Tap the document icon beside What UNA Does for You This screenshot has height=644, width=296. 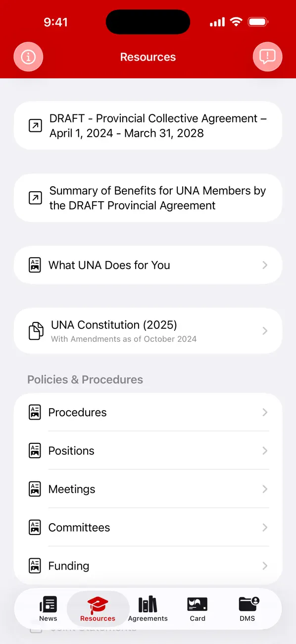click(35, 265)
